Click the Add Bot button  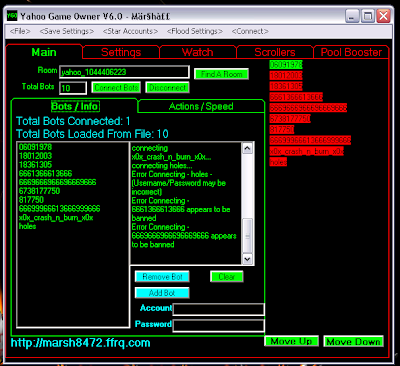pyautogui.click(x=162, y=293)
